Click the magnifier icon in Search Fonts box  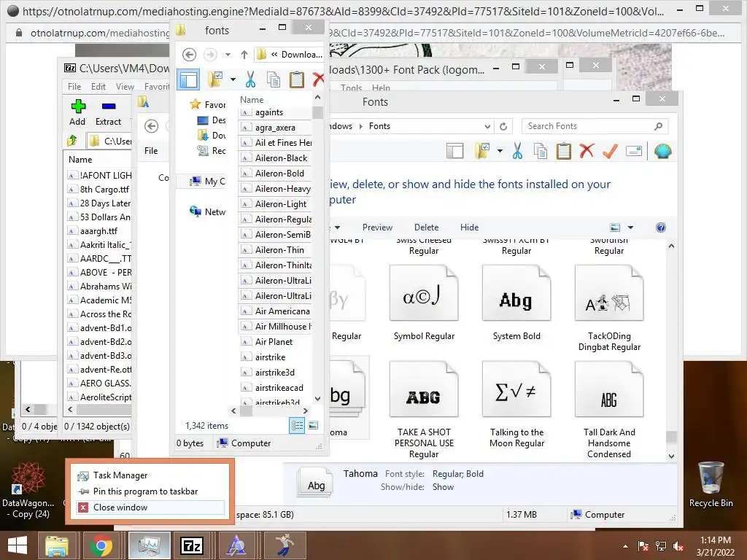click(x=659, y=126)
